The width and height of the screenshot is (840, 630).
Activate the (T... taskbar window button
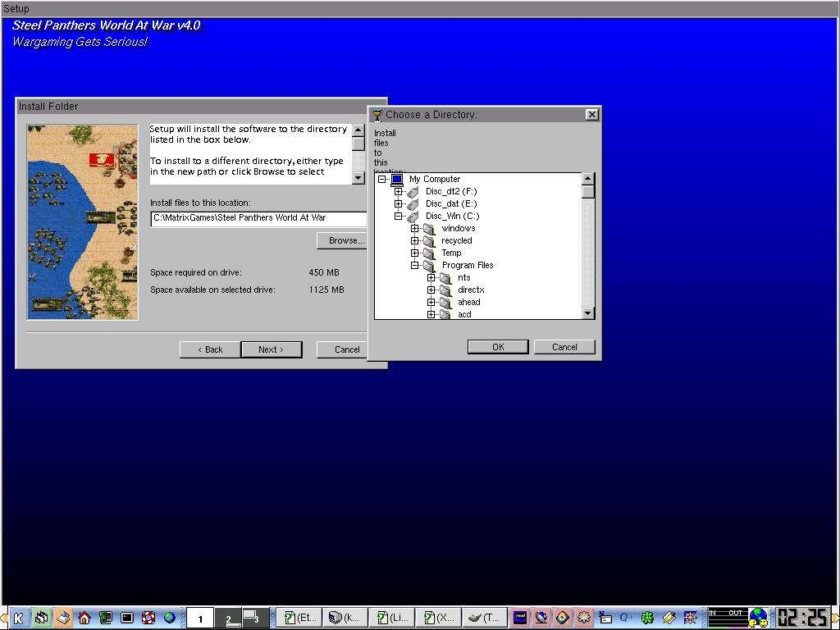(x=484, y=619)
